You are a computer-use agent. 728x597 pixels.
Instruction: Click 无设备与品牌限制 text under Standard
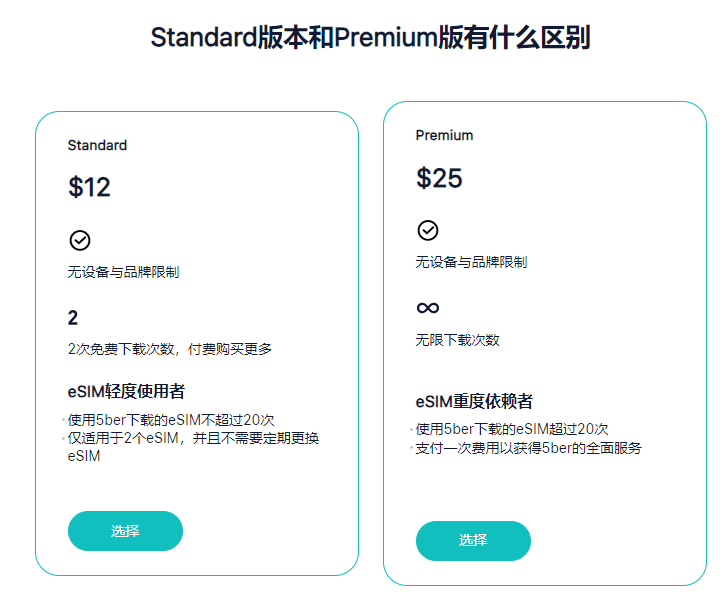123,272
